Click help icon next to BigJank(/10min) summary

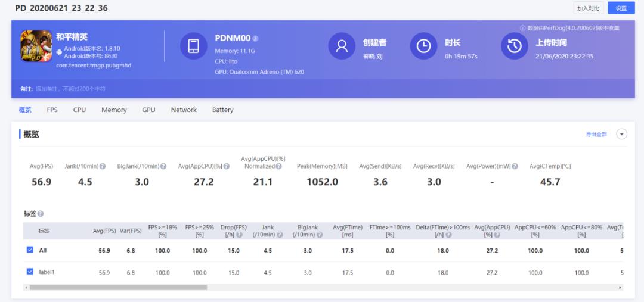pyautogui.click(x=163, y=166)
